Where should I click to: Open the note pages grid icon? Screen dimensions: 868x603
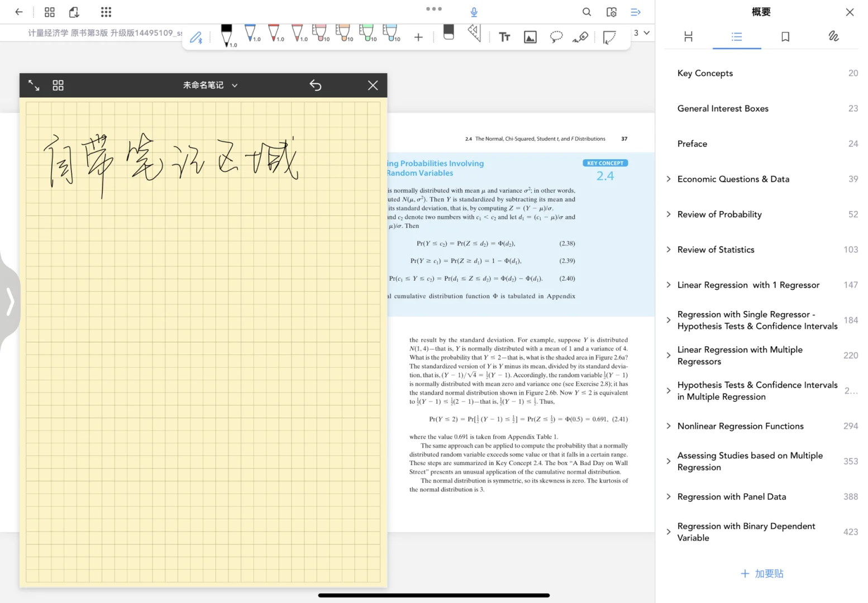pyautogui.click(x=58, y=85)
